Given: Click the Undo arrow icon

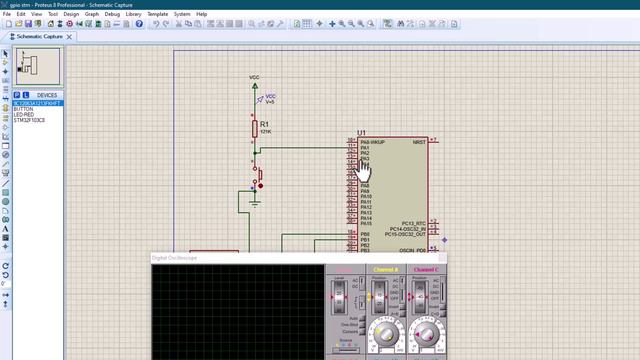Looking at the screenshot, I should point(156,24).
